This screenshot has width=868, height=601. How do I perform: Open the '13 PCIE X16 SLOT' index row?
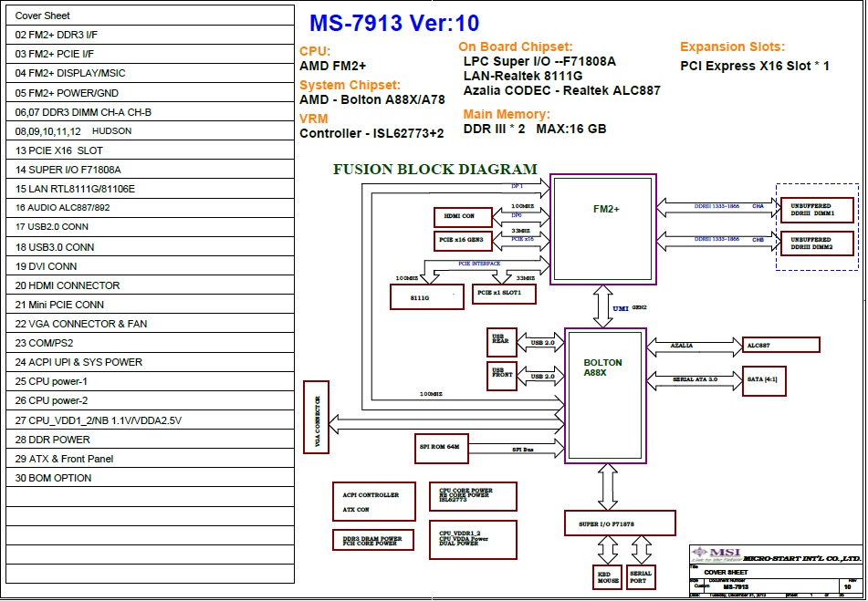tap(150, 150)
